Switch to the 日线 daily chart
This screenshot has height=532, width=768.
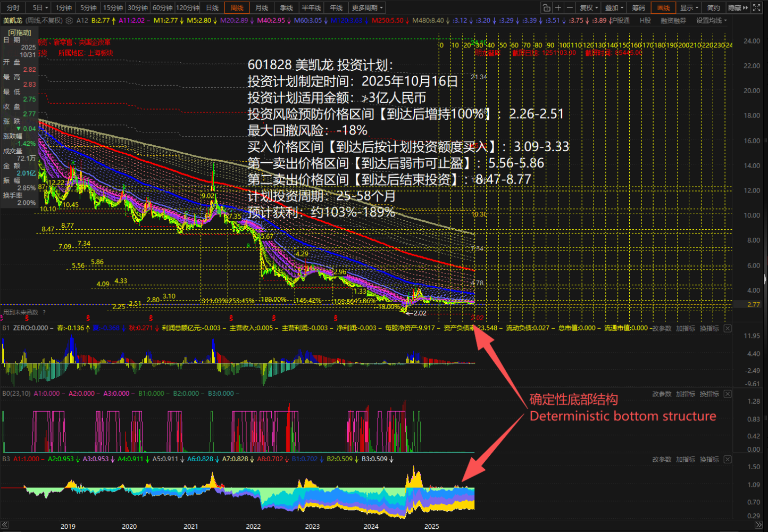[x=212, y=7]
